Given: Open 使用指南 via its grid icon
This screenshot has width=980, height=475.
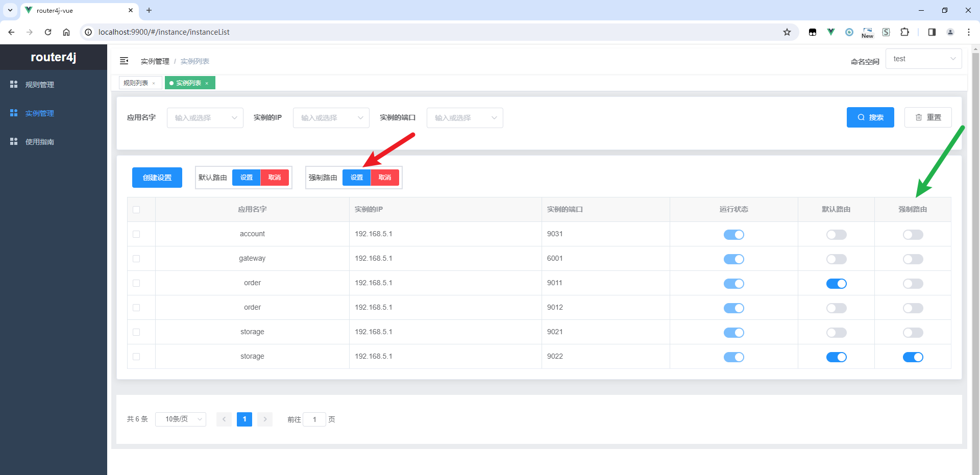Looking at the screenshot, I should tap(14, 141).
